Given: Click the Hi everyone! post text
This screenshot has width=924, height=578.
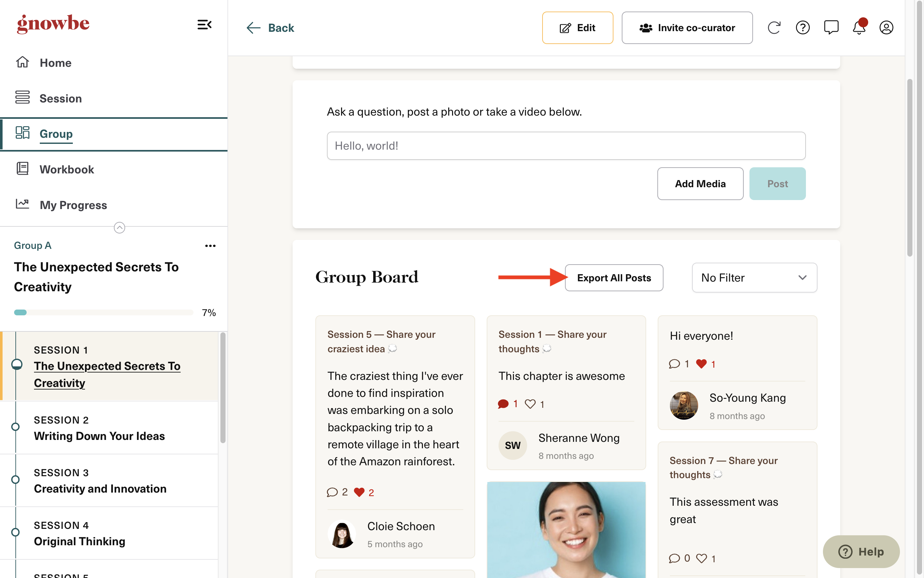Looking at the screenshot, I should 701,336.
